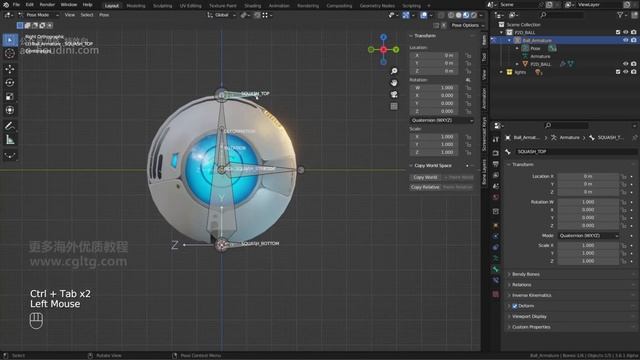Select solid viewport shading icon

(459, 15)
